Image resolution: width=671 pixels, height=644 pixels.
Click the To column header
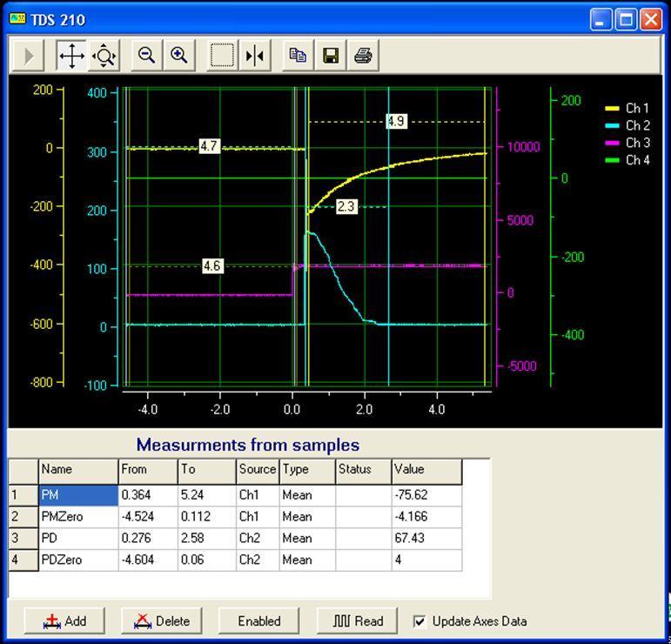point(207,472)
